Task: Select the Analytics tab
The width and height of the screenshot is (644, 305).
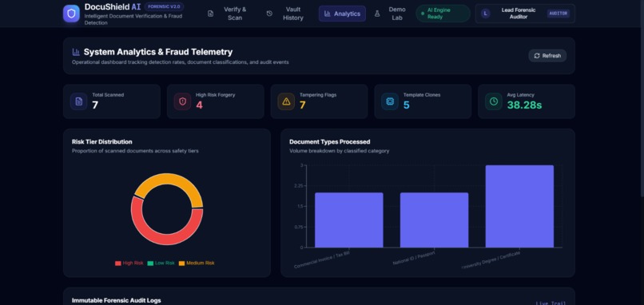Action: (342, 14)
